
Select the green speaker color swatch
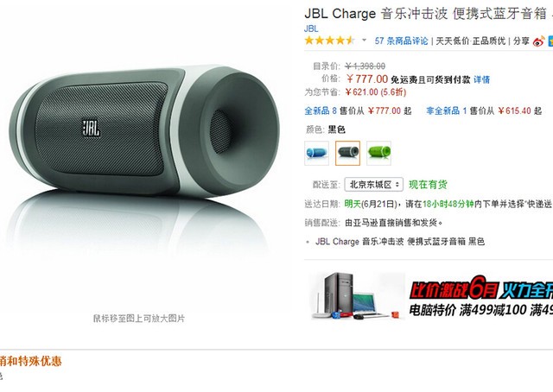(378, 153)
